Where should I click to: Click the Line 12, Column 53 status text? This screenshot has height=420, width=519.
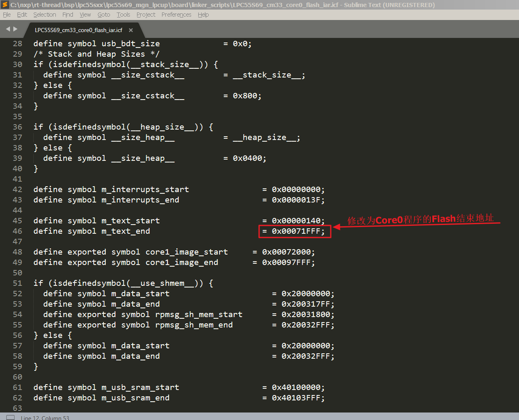45,417
